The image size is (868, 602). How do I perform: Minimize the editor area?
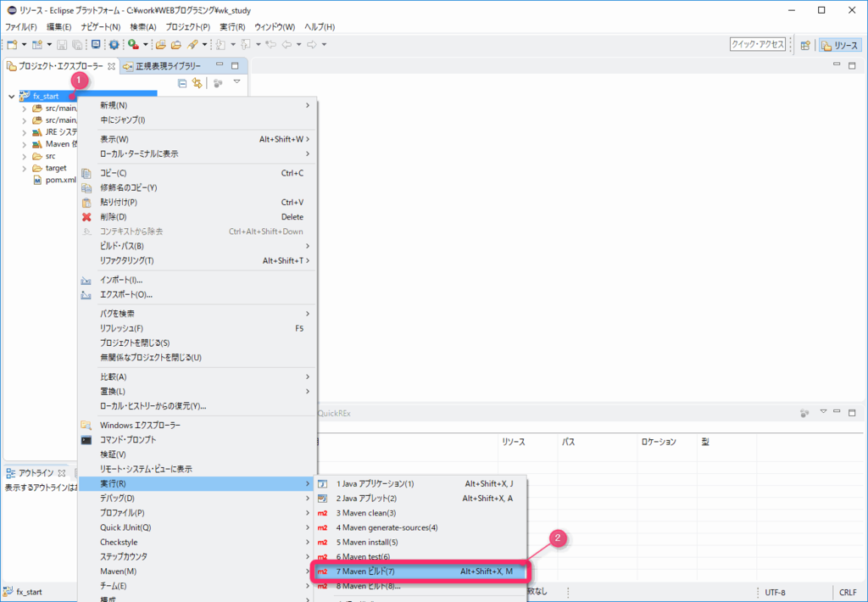[x=837, y=64]
